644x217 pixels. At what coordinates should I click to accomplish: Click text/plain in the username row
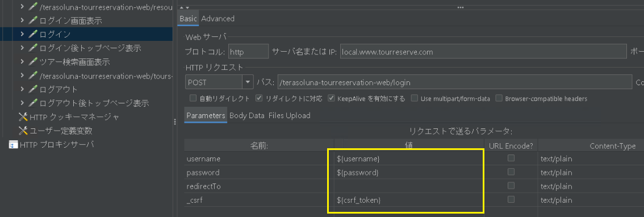pyautogui.click(x=556, y=158)
